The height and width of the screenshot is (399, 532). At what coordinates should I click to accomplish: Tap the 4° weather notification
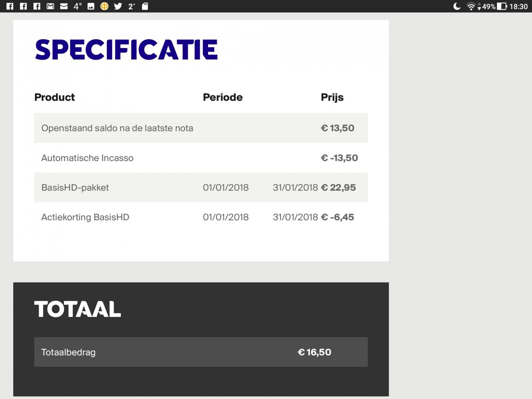click(78, 6)
